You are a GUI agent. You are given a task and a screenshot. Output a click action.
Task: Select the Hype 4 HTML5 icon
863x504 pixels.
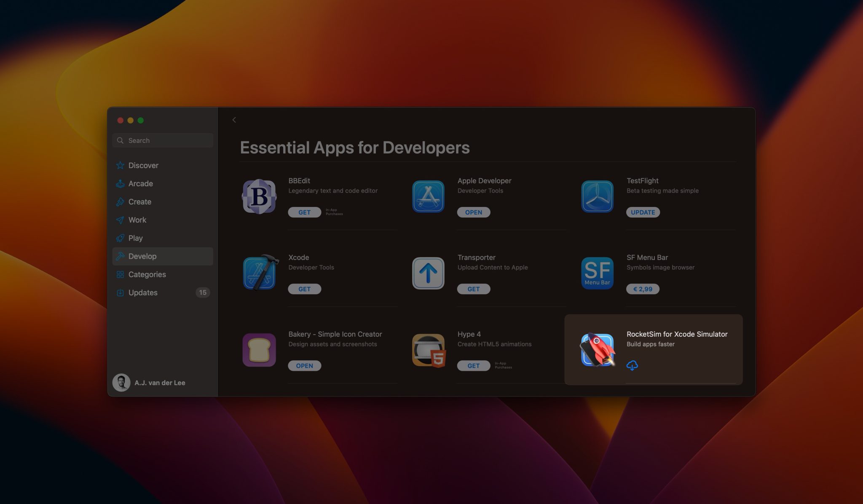click(429, 351)
